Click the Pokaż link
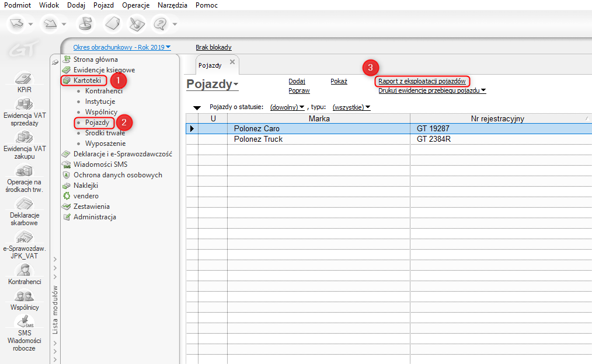Viewport: 592px width, 364px height. tap(339, 81)
